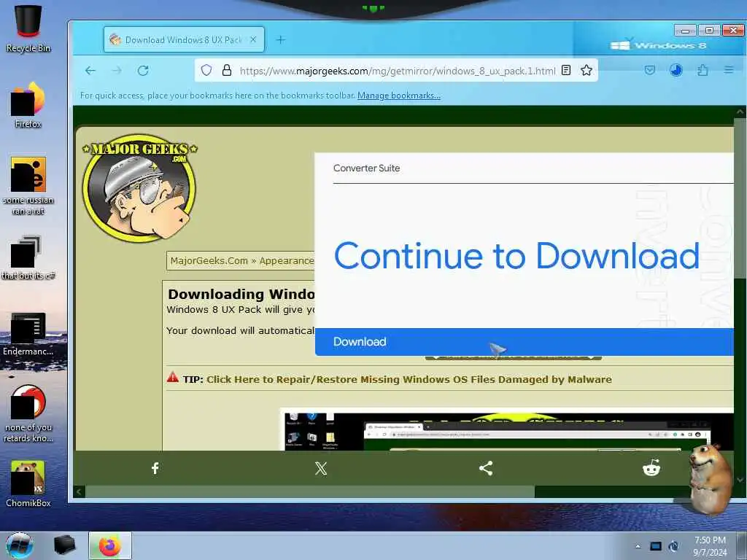
Task: Open the Firefox hamburger menu
Action: [729, 71]
